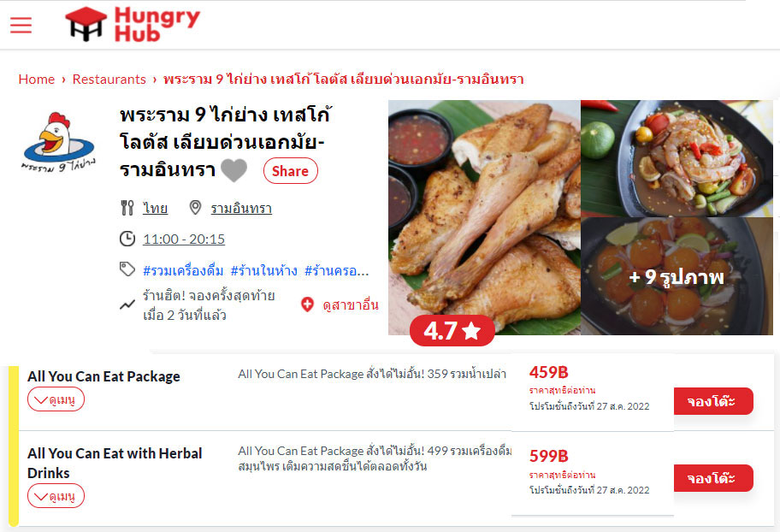
Task: Go to Restaurants in the breadcrumb
Action: (x=109, y=80)
